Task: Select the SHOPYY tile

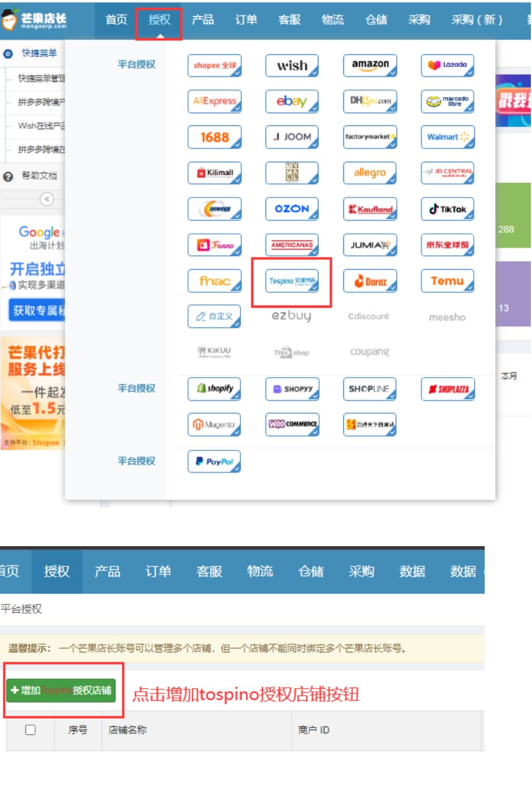Action: click(292, 389)
